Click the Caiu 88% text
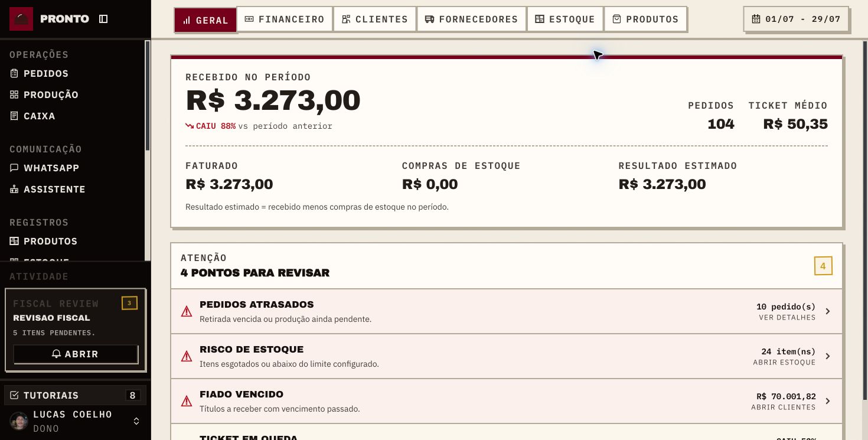The image size is (868, 440). (216, 126)
